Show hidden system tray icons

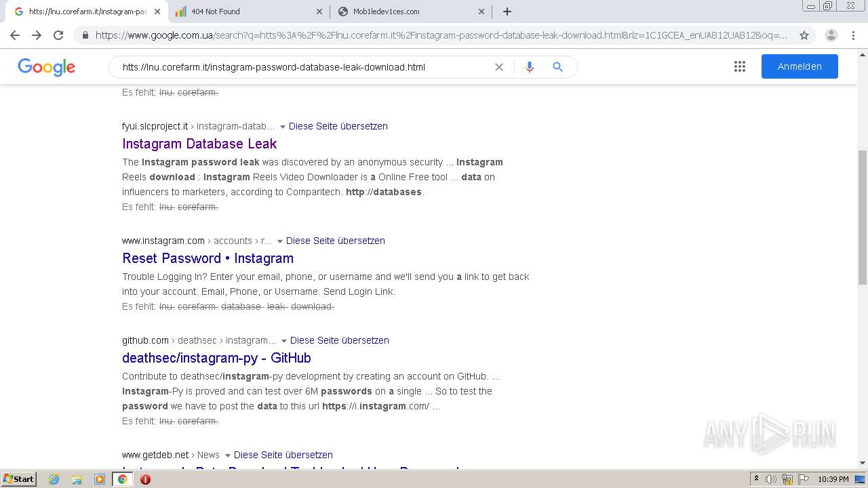click(757, 479)
